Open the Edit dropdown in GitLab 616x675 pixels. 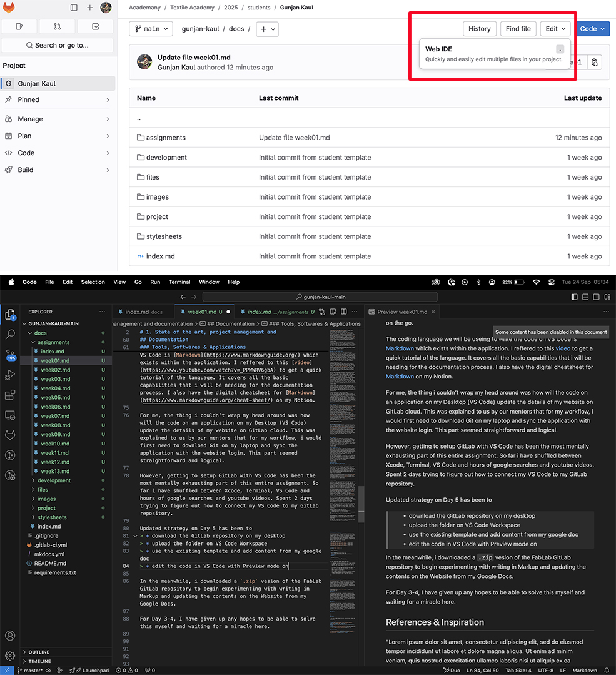tap(555, 29)
